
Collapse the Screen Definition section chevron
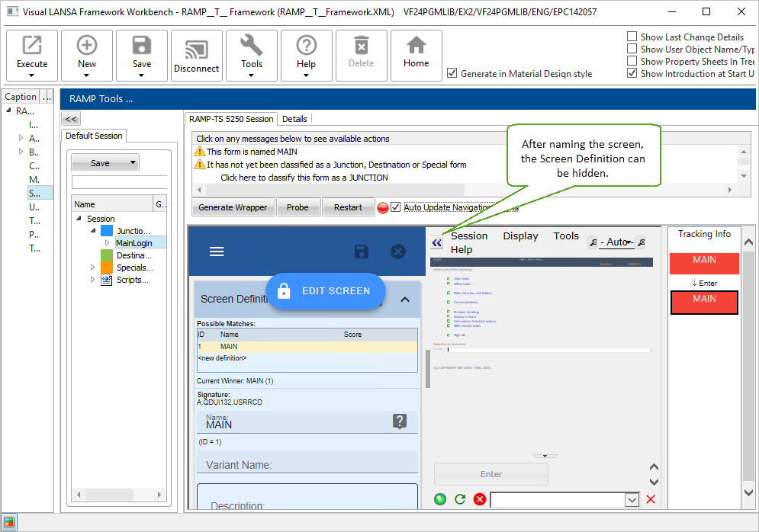click(405, 300)
